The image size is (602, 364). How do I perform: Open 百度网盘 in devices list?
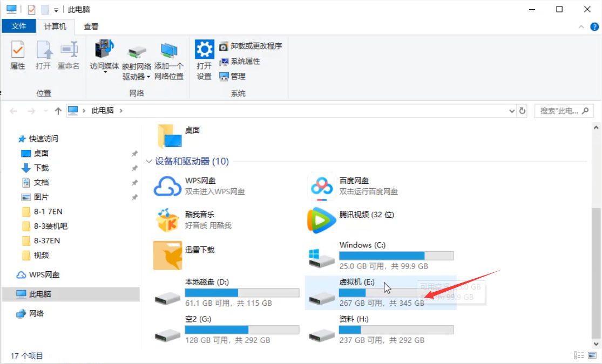click(322, 186)
